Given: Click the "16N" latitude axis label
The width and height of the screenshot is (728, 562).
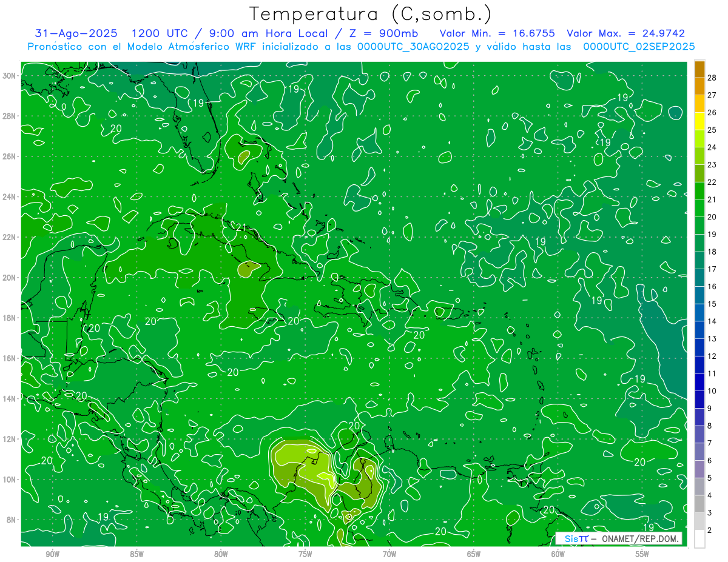Looking at the screenshot, I should pyautogui.click(x=10, y=358).
